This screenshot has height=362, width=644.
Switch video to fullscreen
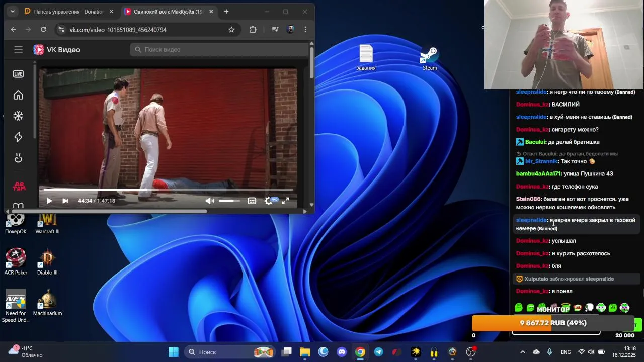point(285,201)
